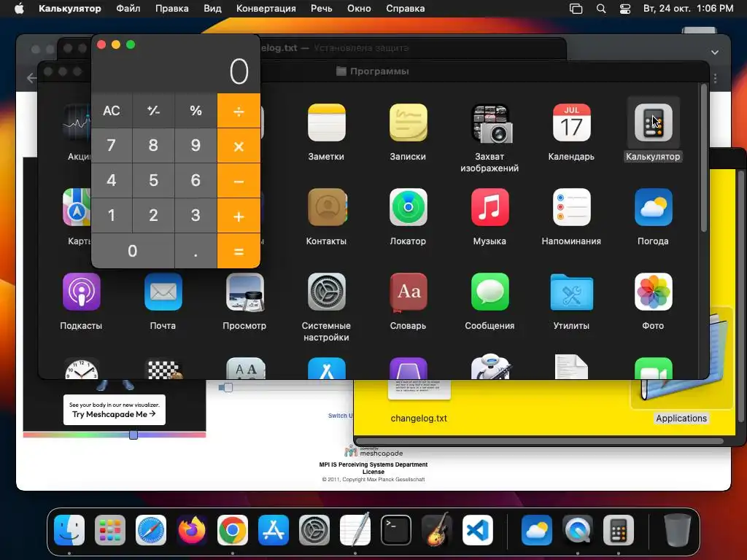Image resolution: width=747 pixels, height=560 pixels.
Task: Click the gray slider handle above Switch
Action: 228,388
